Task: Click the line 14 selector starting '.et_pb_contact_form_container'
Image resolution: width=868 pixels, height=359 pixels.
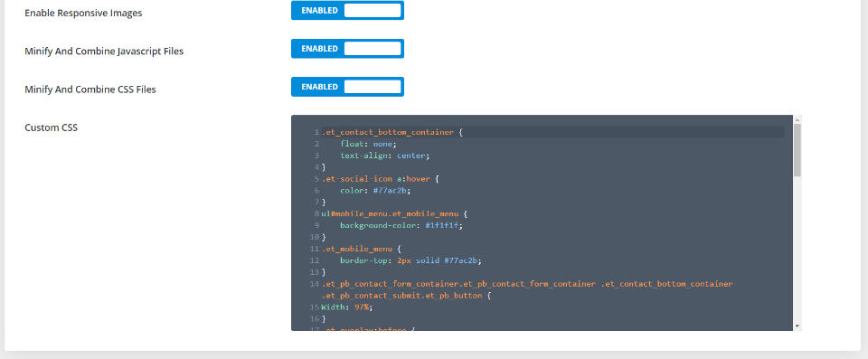Action: pos(527,284)
